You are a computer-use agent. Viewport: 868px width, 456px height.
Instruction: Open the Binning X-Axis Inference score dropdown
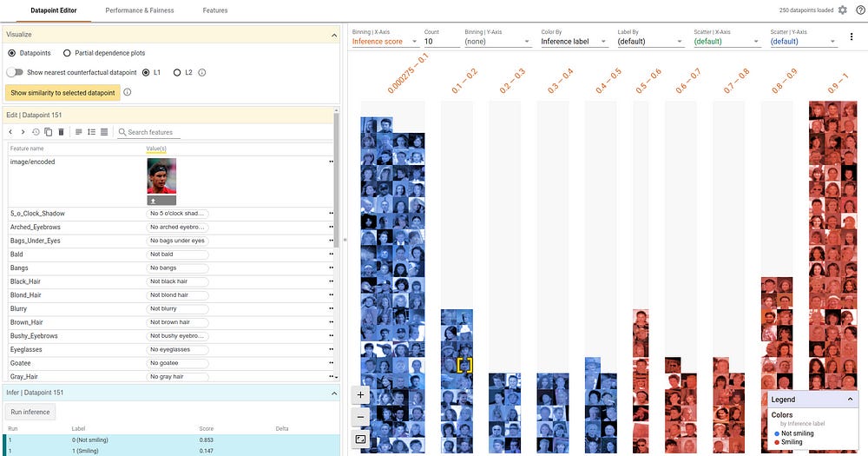[385, 42]
